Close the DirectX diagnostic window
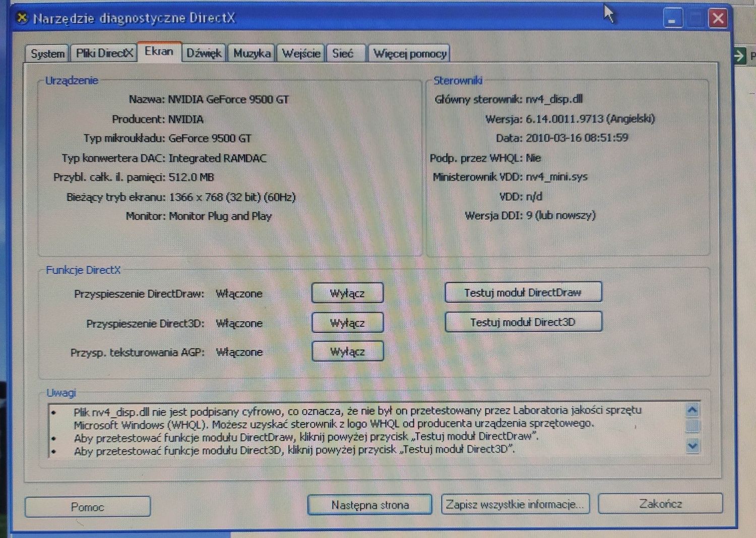Image resolution: width=756 pixels, height=538 pixels. (718, 19)
